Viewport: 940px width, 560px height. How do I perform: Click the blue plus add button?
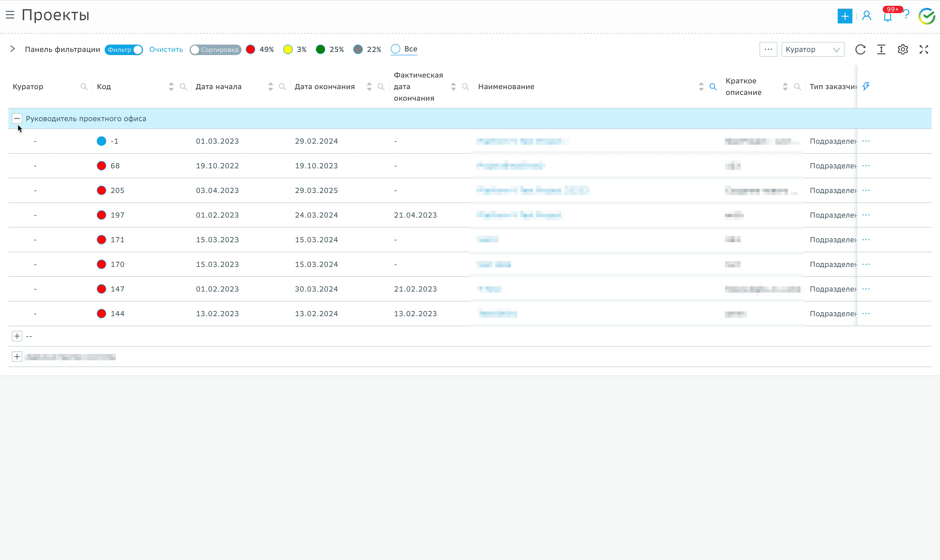[x=845, y=16]
